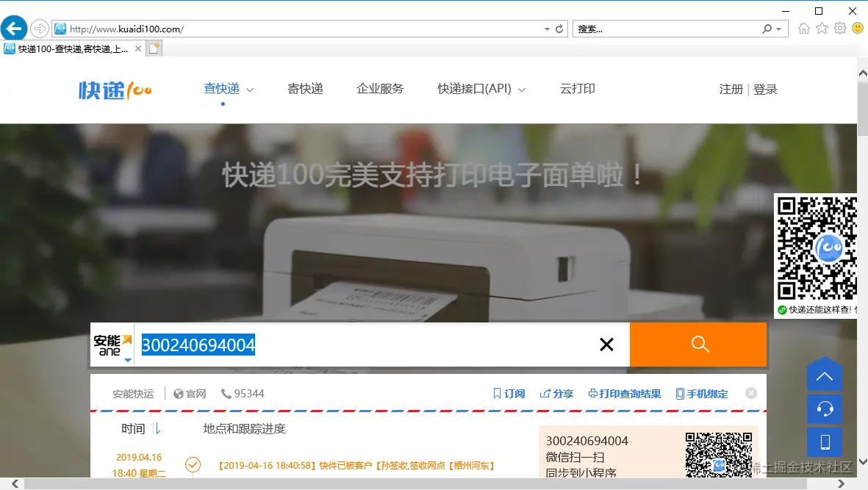
Task: Click the vertical scrollbar down arrow
Action: 862,462
